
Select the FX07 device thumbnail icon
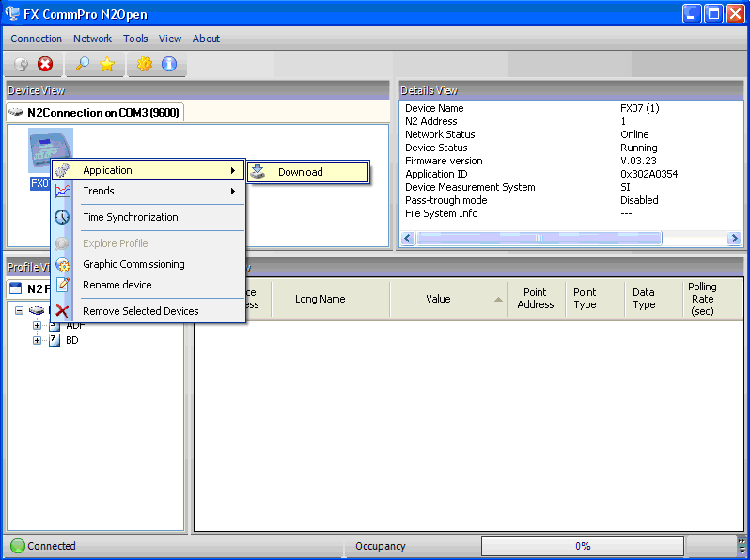[50, 150]
